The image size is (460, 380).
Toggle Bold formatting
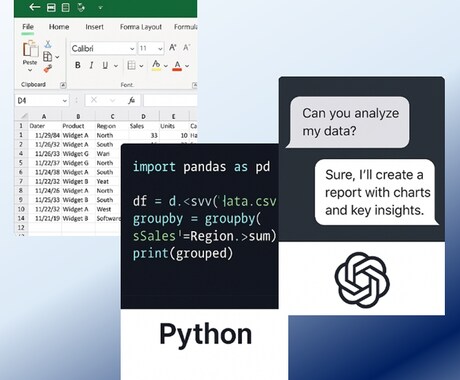click(78, 65)
